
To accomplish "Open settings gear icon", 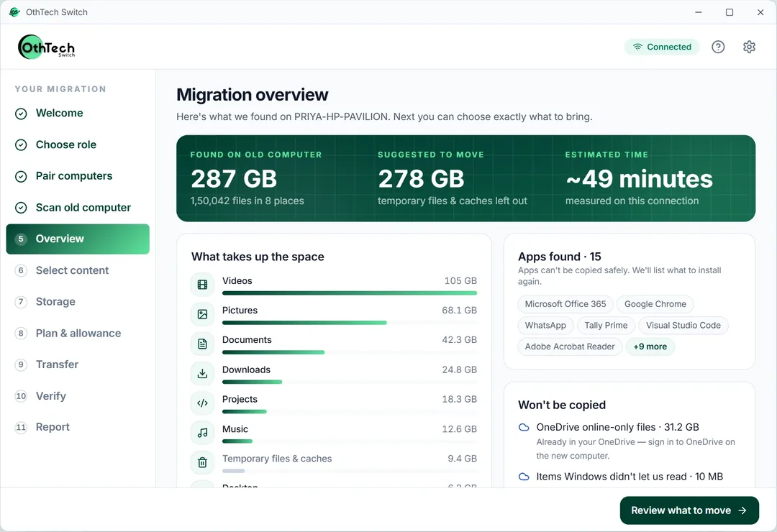I will tap(749, 47).
